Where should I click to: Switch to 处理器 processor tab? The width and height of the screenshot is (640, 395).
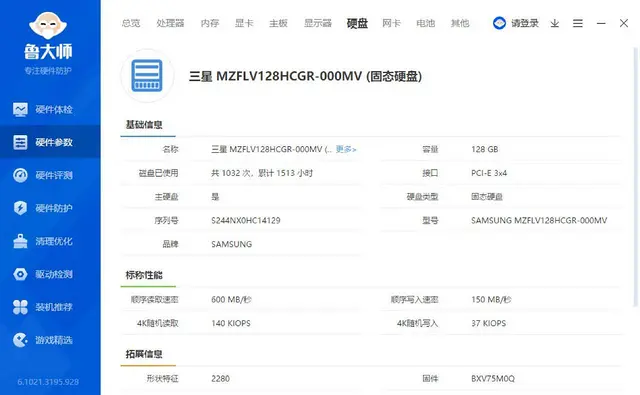(x=170, y=23)
